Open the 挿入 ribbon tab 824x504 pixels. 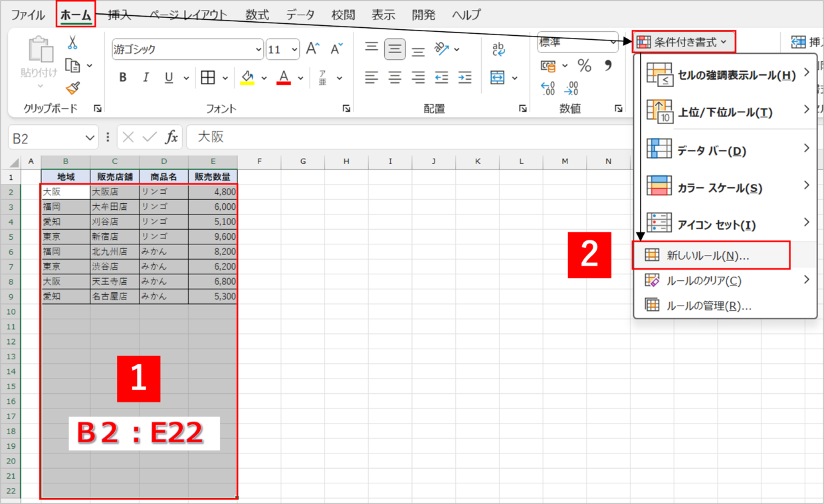(x=120, y=15)
